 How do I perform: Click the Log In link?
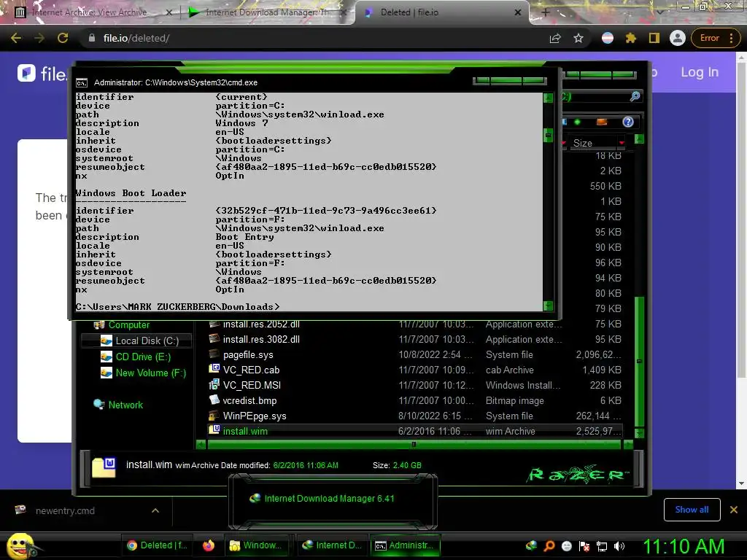coord(700,72)
